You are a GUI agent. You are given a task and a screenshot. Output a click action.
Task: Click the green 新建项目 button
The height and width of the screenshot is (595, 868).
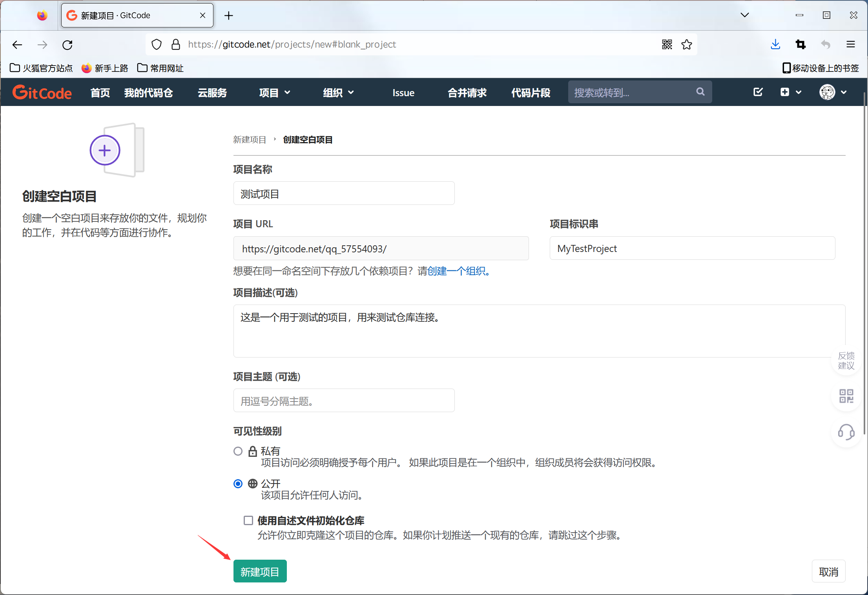tap(260, 571)
